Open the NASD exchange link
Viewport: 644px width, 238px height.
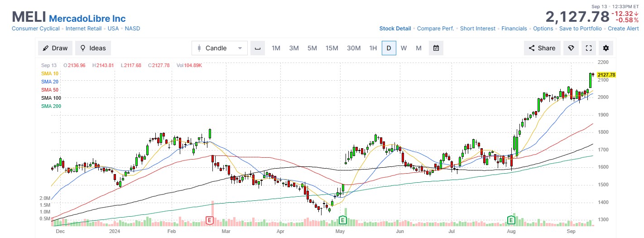tap(132, 29)
